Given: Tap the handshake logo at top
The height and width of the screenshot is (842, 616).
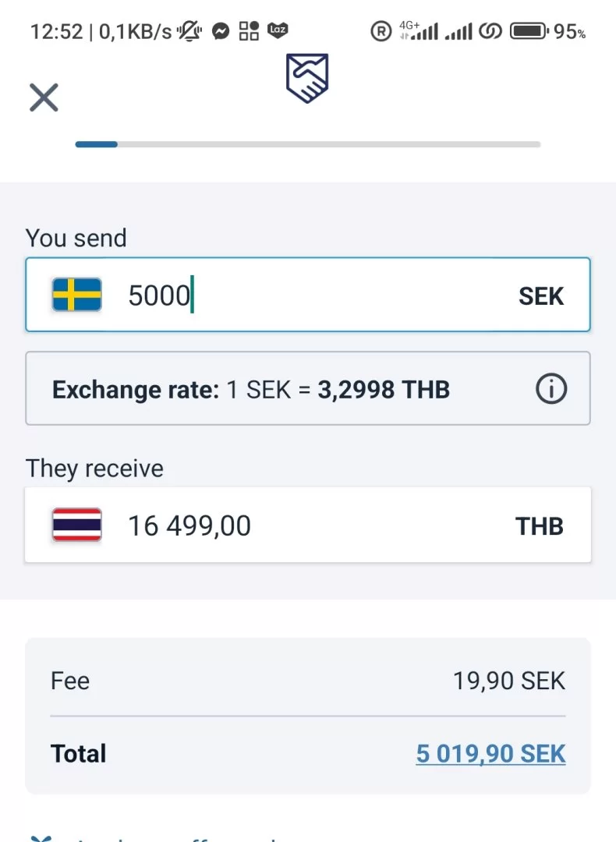Looking at the screenshot, I should pyautogui.click(x=307, y=78).
